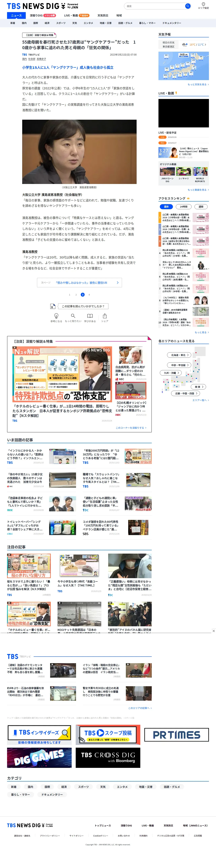This screenshot has height=868, width=216.
Task: Select the 最新 ranking filter
Action: (x=167, y=207)
